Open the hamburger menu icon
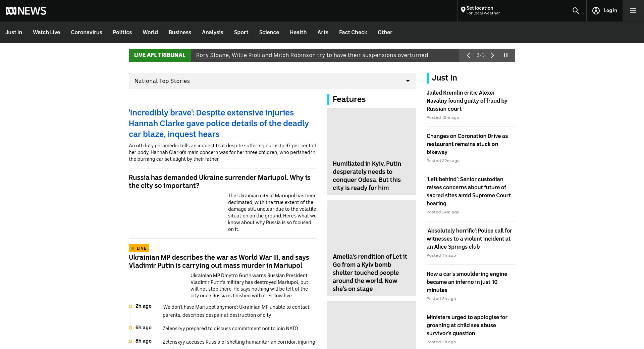Image resolution: width=644 pixels, height=349 pixels. [x=633, y=11]
